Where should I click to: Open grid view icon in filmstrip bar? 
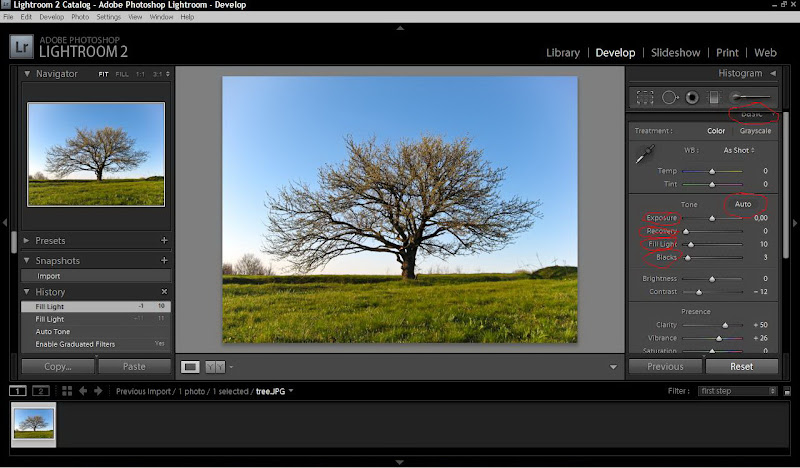(67, 391)
